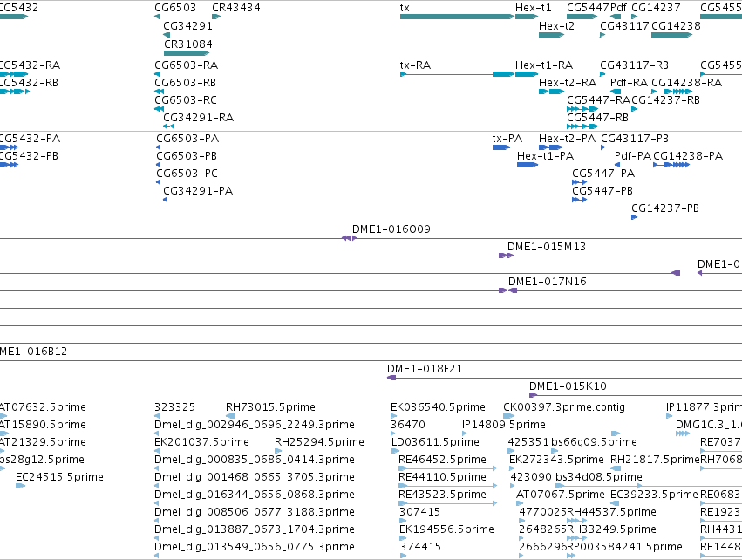The image size is (742, 560).
Task: Select the long tx gene bar
Action: click(x=457, y=17)
